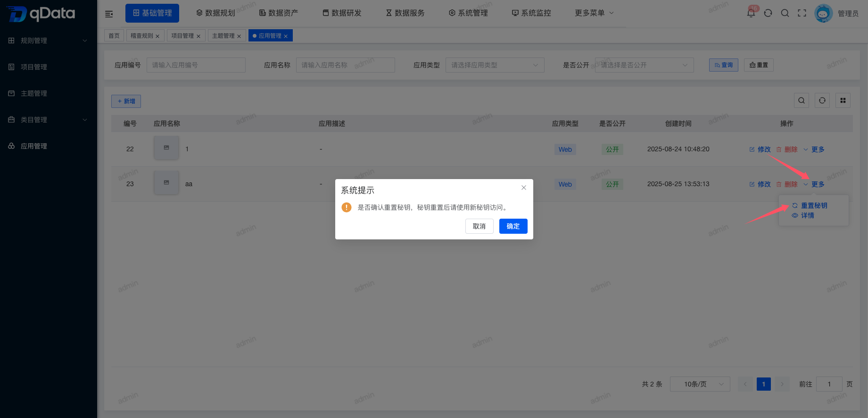Open the notification bell
The width and height of the screenshot is (868, 418).
pos(751,13)
